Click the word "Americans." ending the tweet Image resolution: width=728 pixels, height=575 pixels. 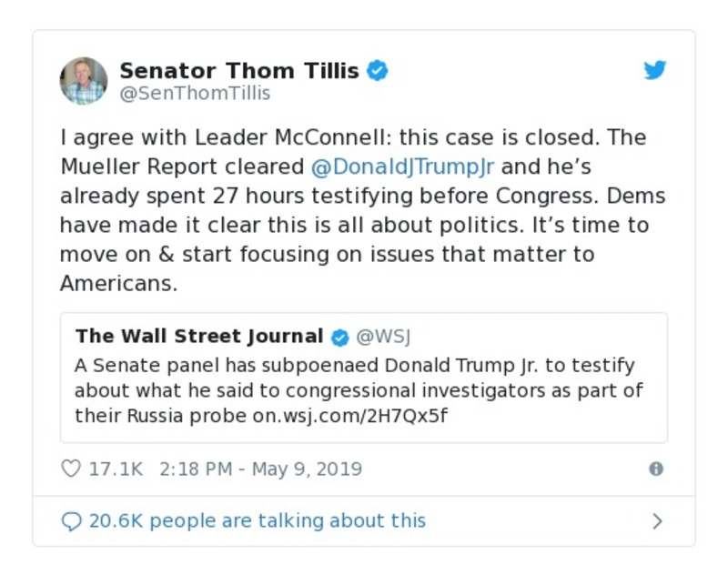(x=118, y=284)
